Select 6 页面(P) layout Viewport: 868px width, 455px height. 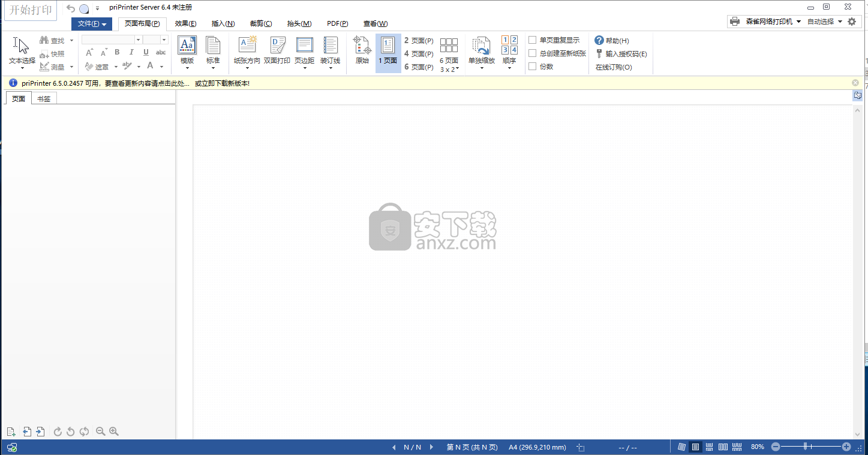(x=419, y=67)
